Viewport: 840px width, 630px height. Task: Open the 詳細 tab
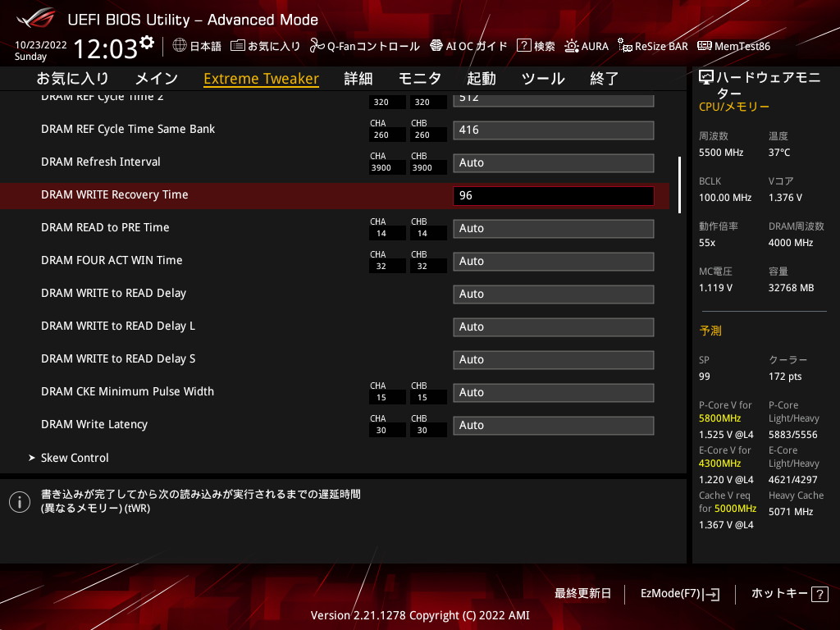(358, 79)
